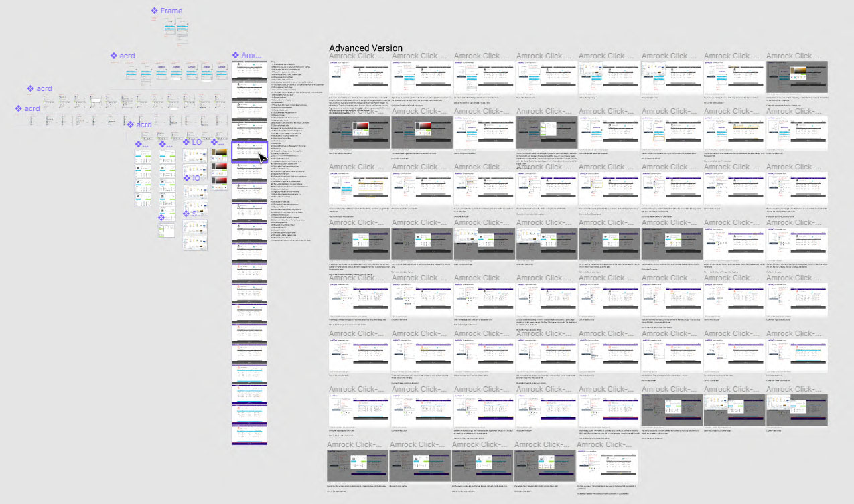
Task: Open Advanced Version frame with gold color picker overlay
Action: pos(796,77)
